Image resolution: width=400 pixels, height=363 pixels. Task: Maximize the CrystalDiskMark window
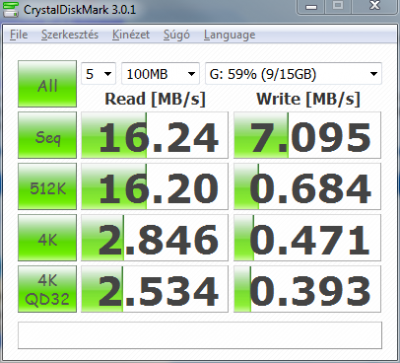[x=338, y=6]
